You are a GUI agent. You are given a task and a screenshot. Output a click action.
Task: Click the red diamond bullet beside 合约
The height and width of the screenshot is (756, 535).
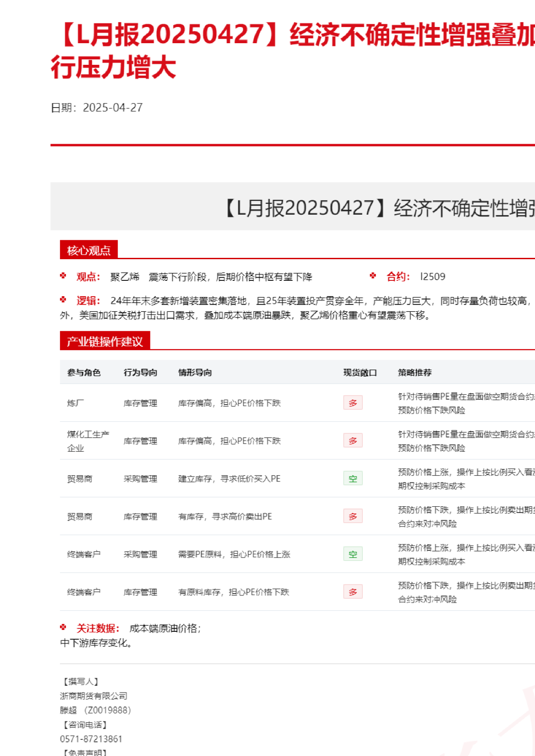point(373,276)
